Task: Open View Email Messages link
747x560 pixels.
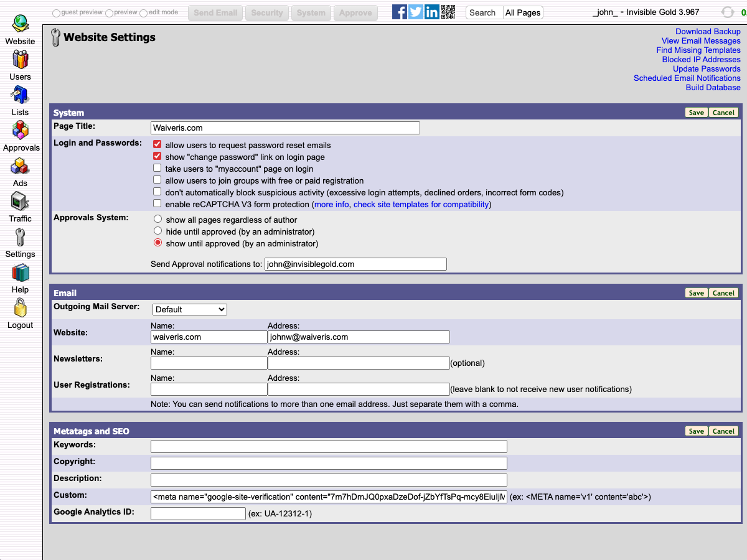Action: pyautogui.click(x=701, y=41)
